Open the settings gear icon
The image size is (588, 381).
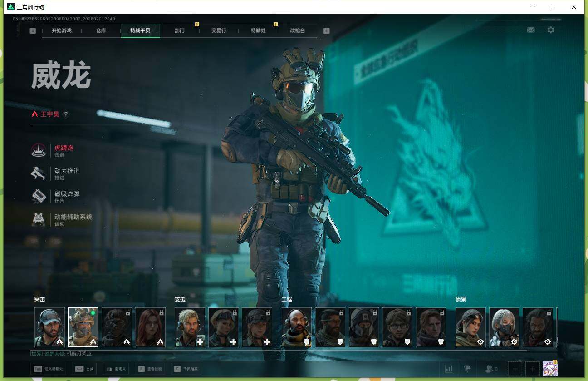[x=551, y=30]
